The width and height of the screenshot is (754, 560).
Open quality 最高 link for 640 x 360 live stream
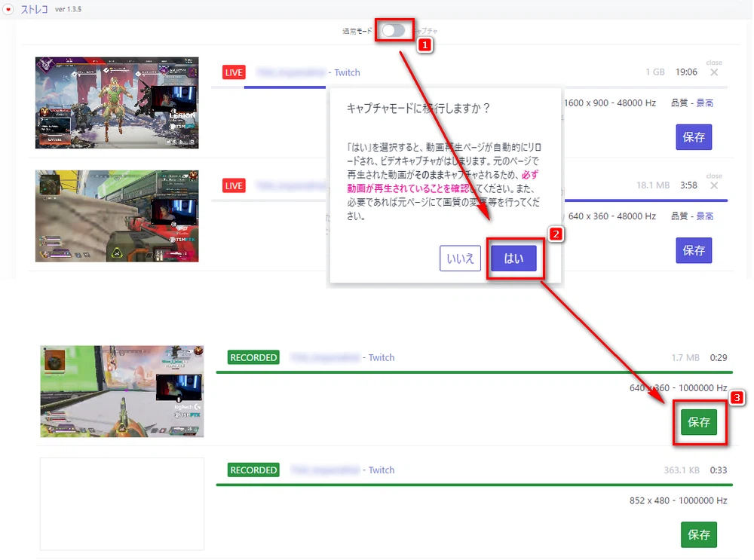tap(704, 216)
